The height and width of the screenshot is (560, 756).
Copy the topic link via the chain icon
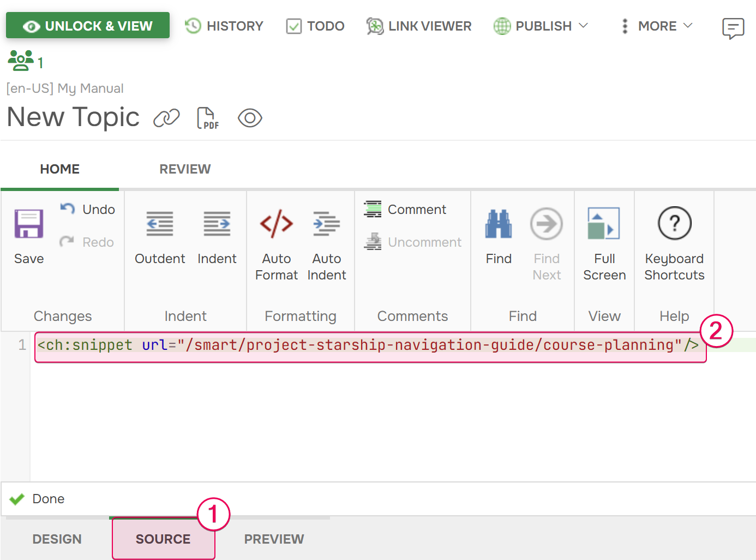[x=166, y=117]
